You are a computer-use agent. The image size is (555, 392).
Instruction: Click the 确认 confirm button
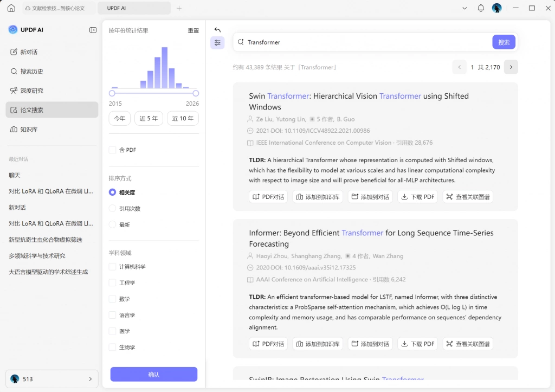[x=153, y=374]
